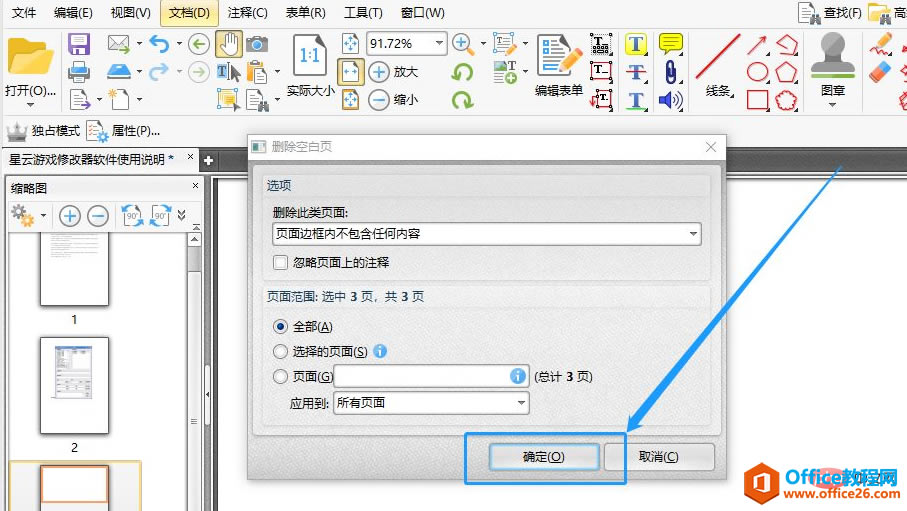The height and width of the screenshot is (511, 907).
Task: Select the sound speaker annotation tool
Action: [x=670, y=100]
